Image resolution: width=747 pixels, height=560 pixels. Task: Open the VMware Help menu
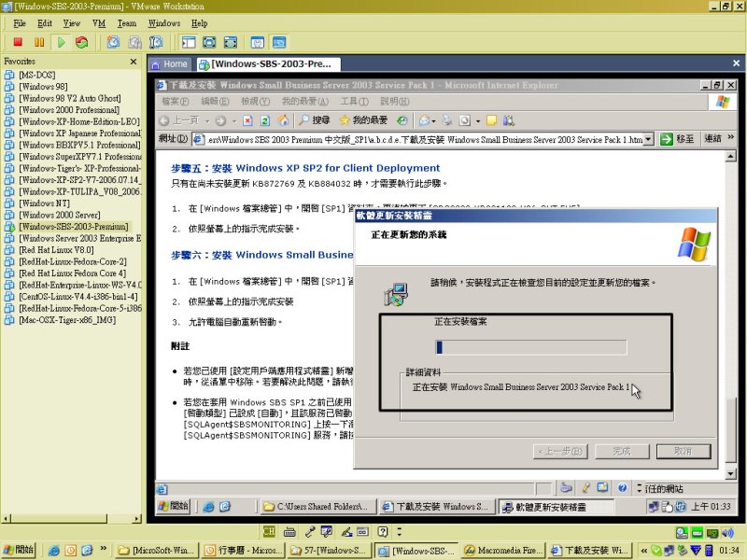[x=199, y=23]
